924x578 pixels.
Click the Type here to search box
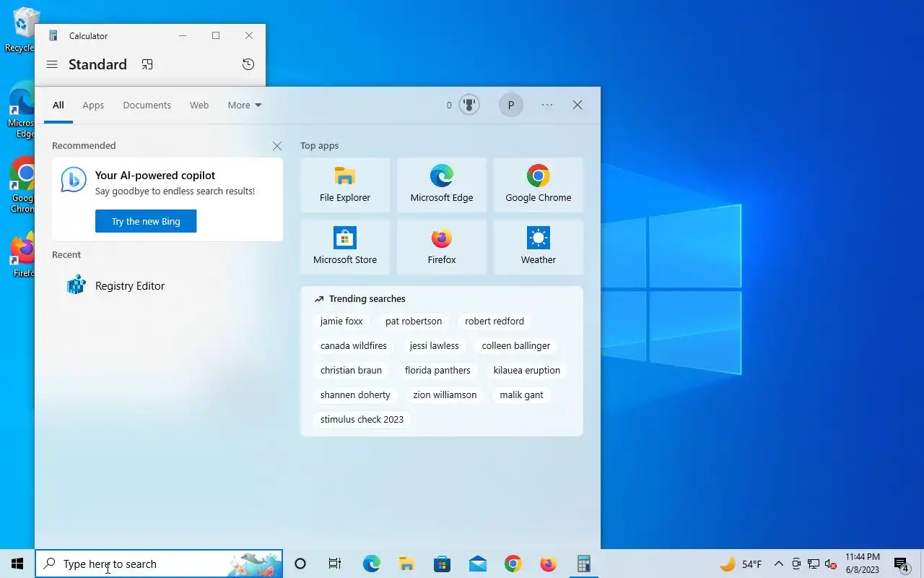[x=159, y=564]
